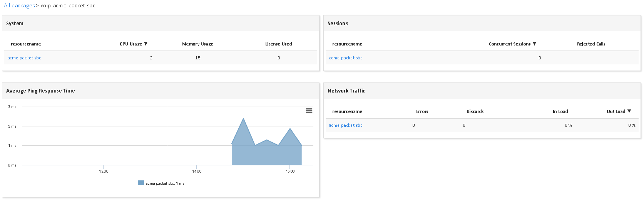Open acme packet sbc in System table
This screenshot has height=217, width=644.
[x=24, y=58]
